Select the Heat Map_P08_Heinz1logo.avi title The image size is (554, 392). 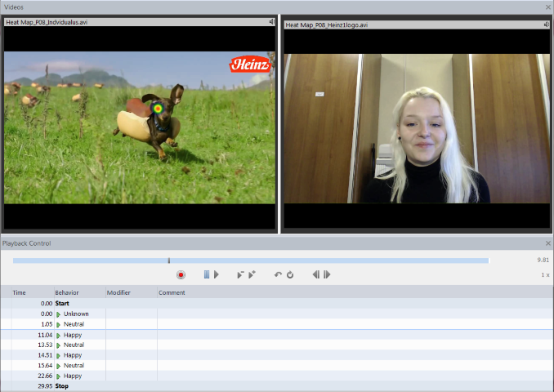click(x=327, y=25)
